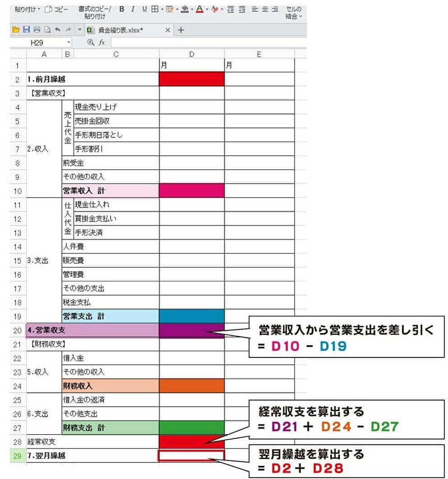Select column D header

(x=192, y=54)
